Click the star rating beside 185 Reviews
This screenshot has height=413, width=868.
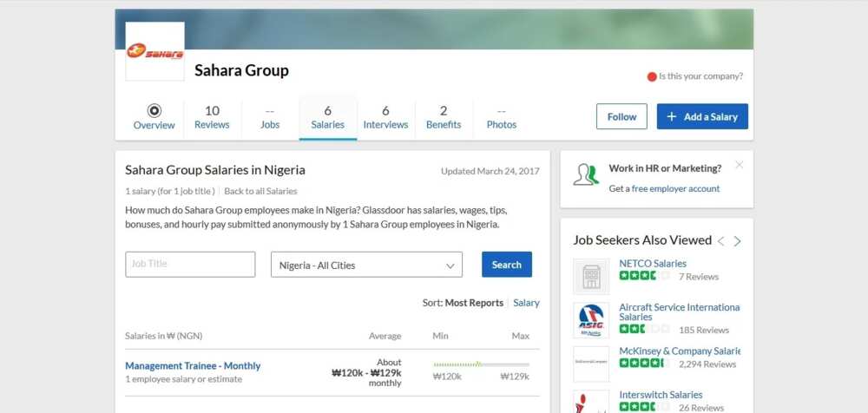tap(644, 330)
